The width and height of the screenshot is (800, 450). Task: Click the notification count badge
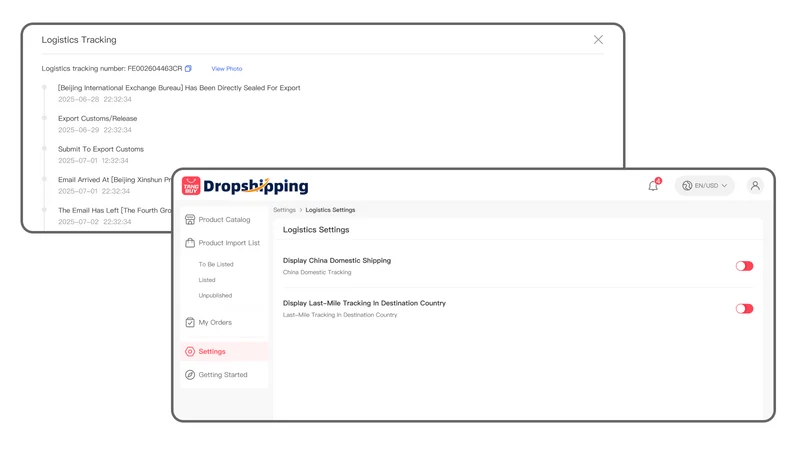tap(658, 181)
